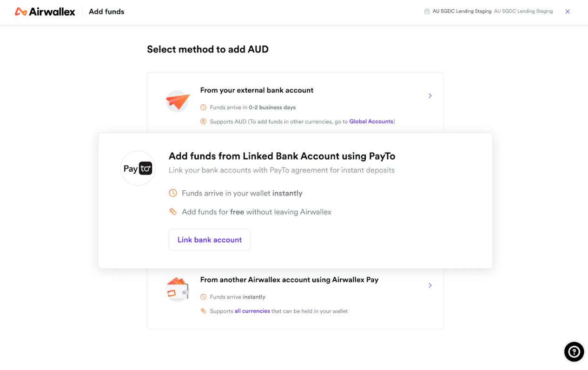Follow the all currencies link
This screenshot has height=370, width=588.
252,311
